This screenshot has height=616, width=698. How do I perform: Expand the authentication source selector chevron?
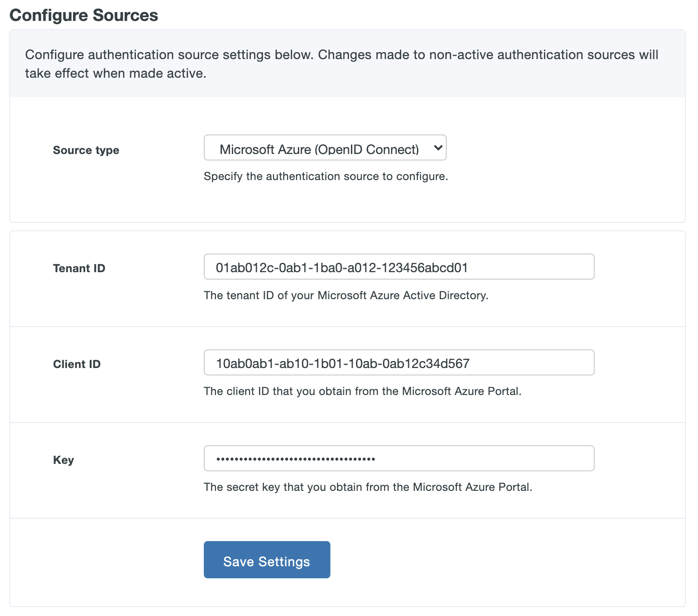[438, 147]
